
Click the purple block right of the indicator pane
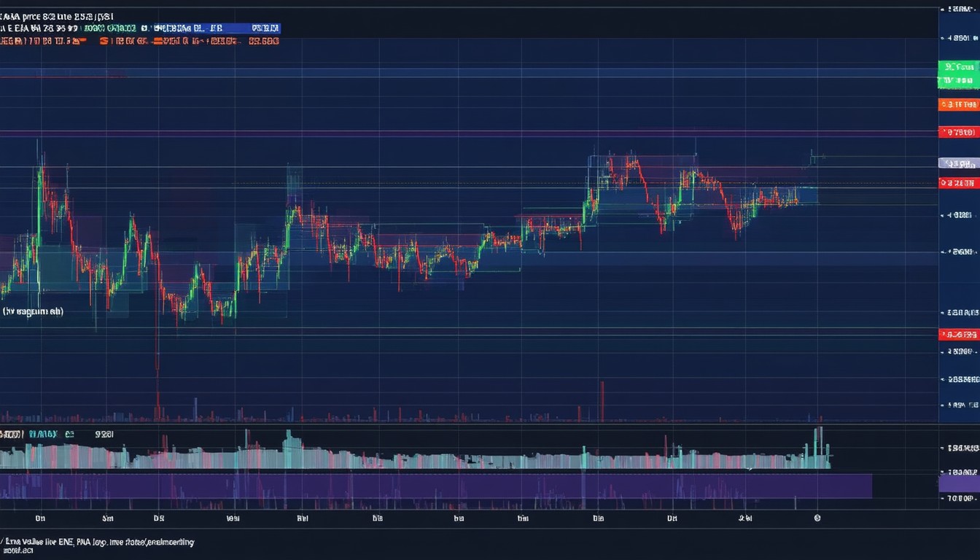pos(958,483)
